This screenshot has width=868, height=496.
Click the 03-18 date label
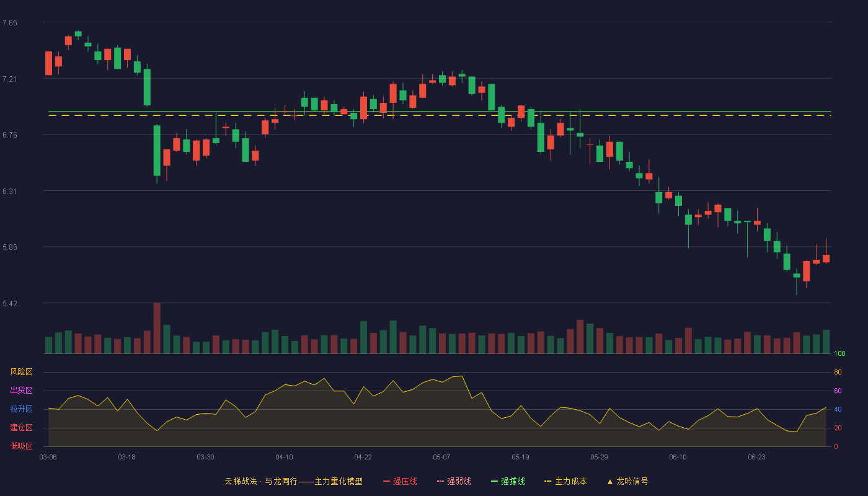click(126, 457)
